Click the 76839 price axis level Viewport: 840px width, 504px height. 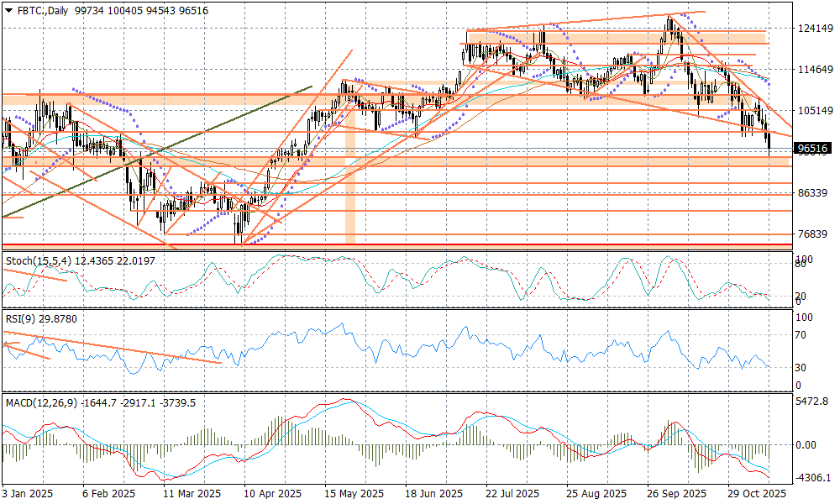point(813,234)
